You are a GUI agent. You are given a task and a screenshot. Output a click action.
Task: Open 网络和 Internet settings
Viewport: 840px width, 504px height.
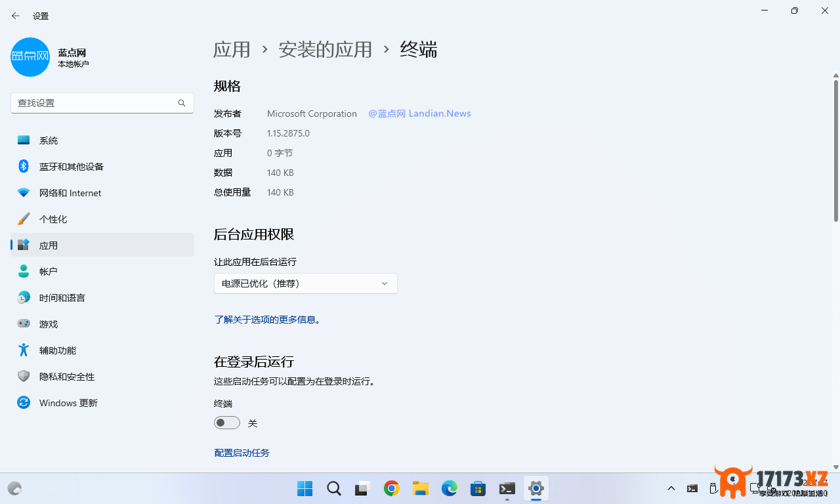pyautogui.click(x=102, y=193)
